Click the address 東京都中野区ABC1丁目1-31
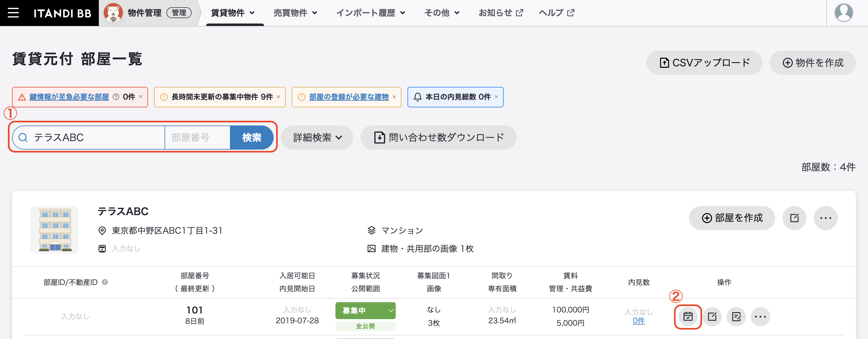Image resolution: width=868 pixels, height=339 pixels. (x=167, y=230)
